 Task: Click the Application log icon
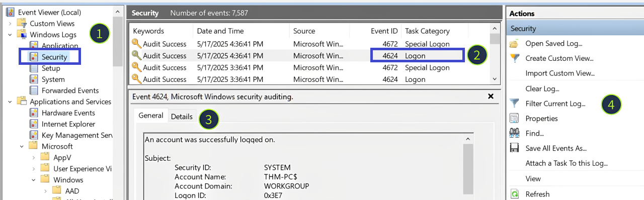pos(34,46)
